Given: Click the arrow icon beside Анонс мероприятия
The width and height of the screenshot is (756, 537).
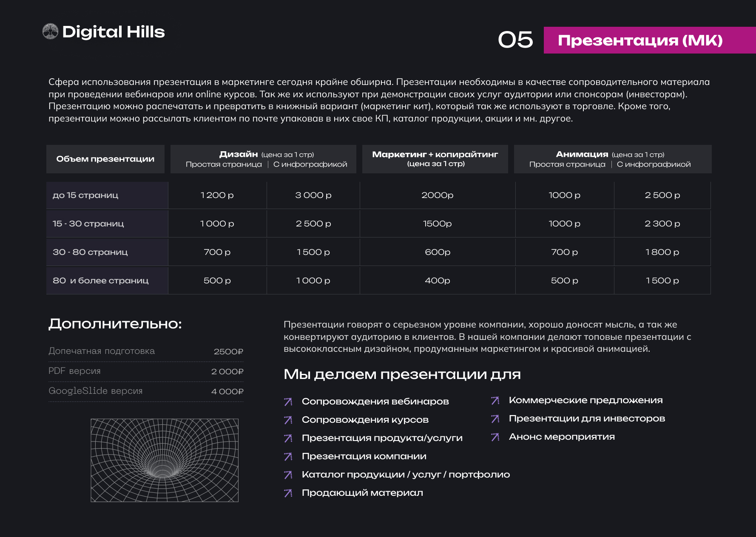Looking at the screenshot, I should pyautogui.click(x=495, y=437).
